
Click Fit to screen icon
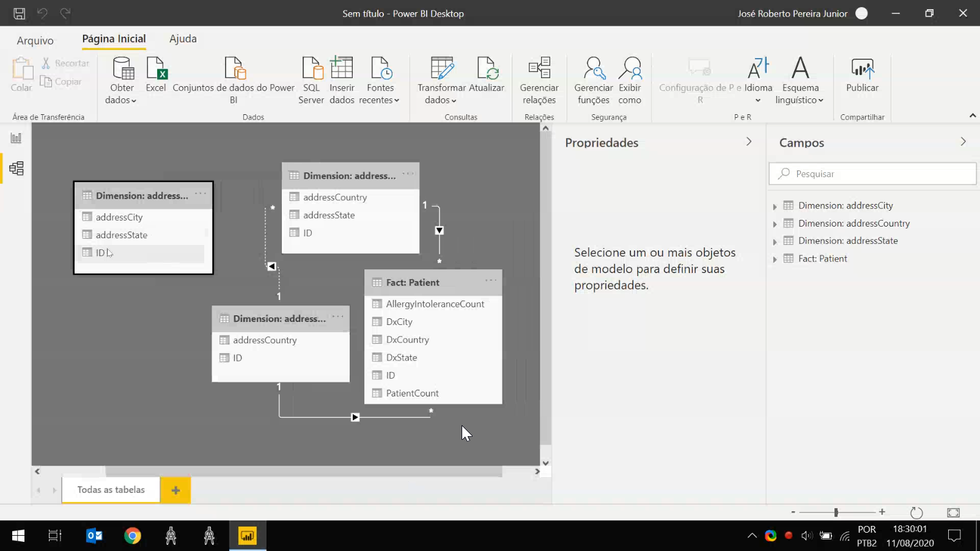[953, 513]
